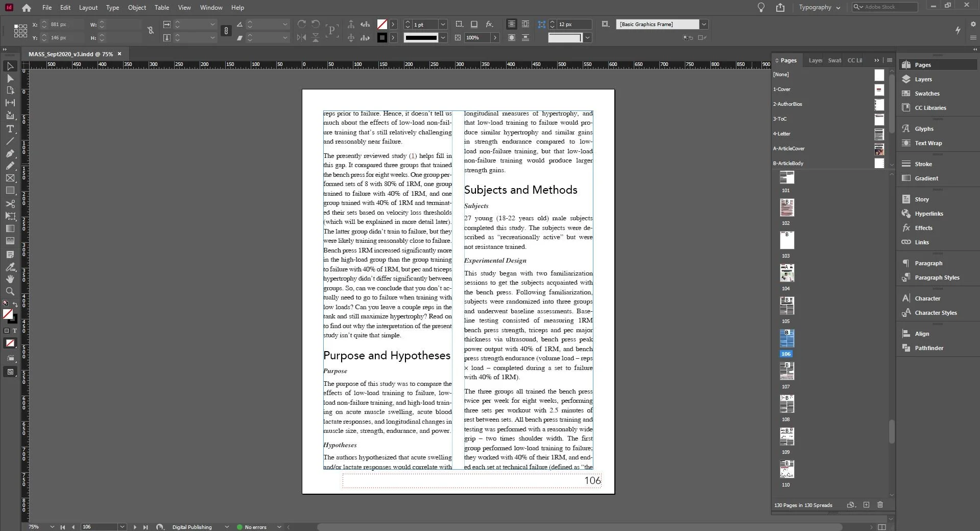Expand the Basic Graphics Frame style dropdown
Viewport: 980px width, 531px height.
(704, 24)
